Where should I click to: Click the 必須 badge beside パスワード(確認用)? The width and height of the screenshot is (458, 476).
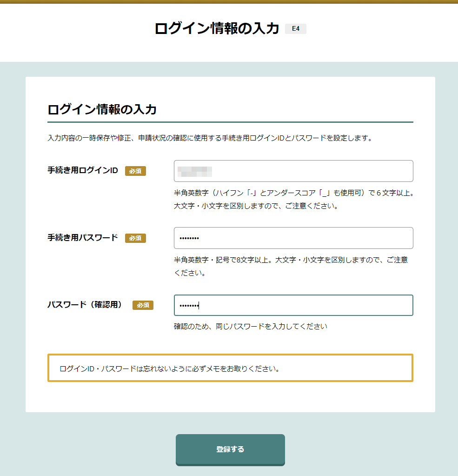(143, 305)
